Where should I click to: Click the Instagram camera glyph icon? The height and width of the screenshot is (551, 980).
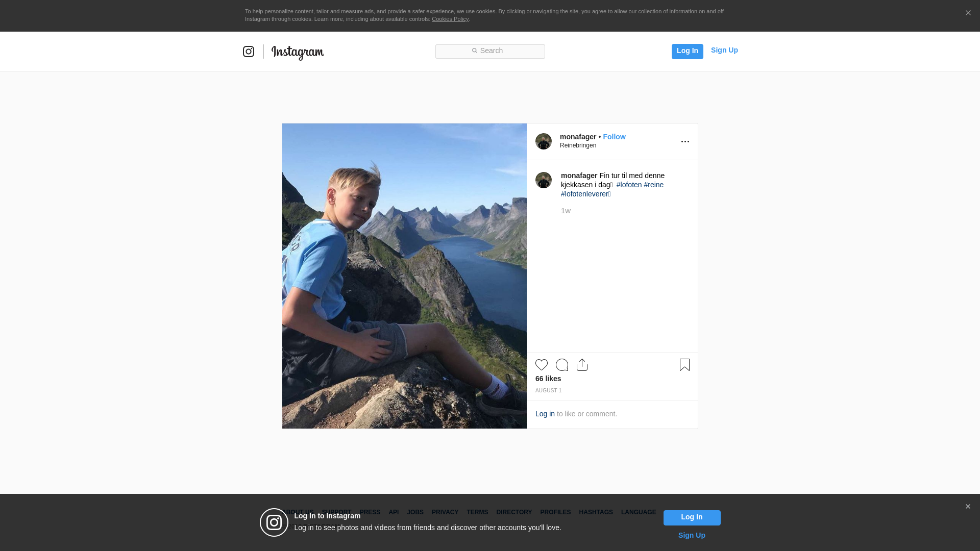(249, 52)
